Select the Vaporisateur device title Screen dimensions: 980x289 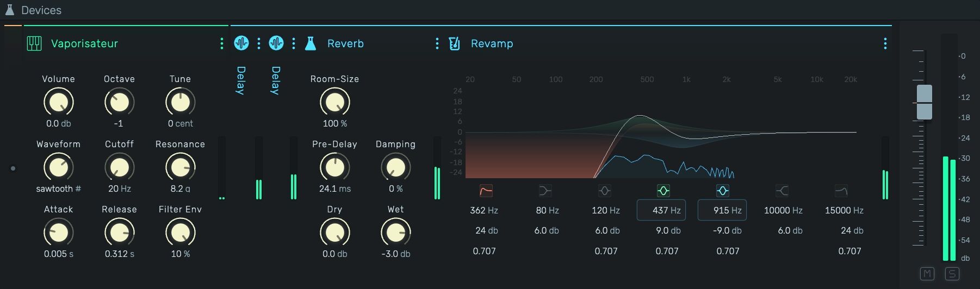coord(84,43)
